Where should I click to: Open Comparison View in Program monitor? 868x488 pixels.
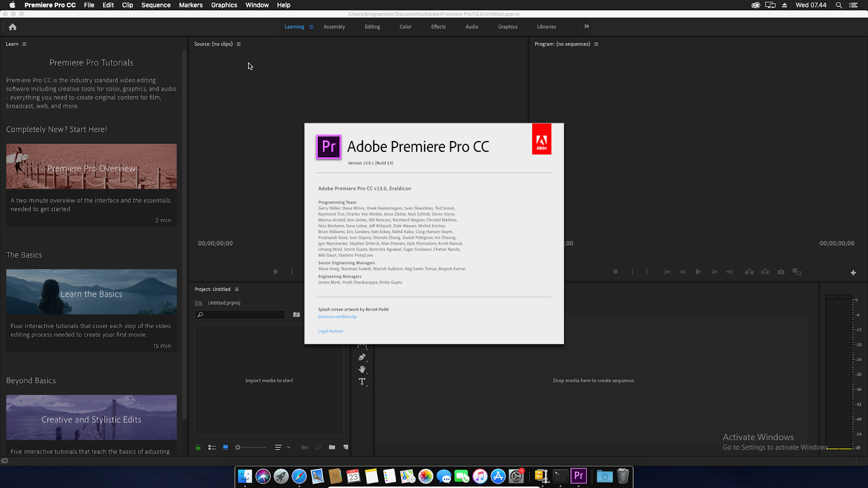coord(797,272)
